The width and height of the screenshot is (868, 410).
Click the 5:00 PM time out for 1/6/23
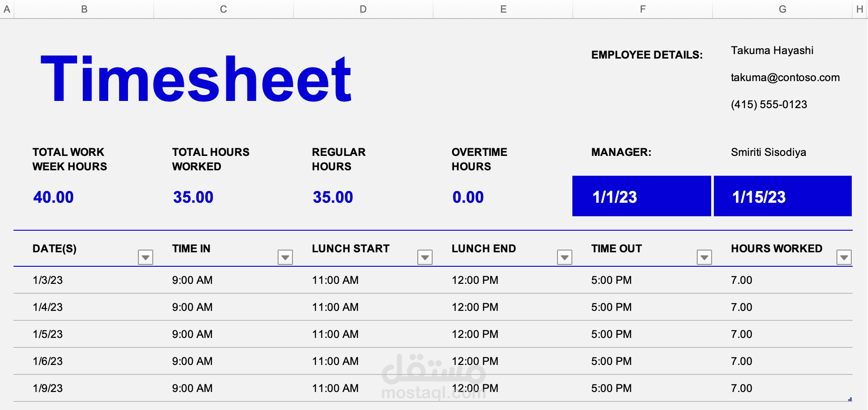pos(612,361)
